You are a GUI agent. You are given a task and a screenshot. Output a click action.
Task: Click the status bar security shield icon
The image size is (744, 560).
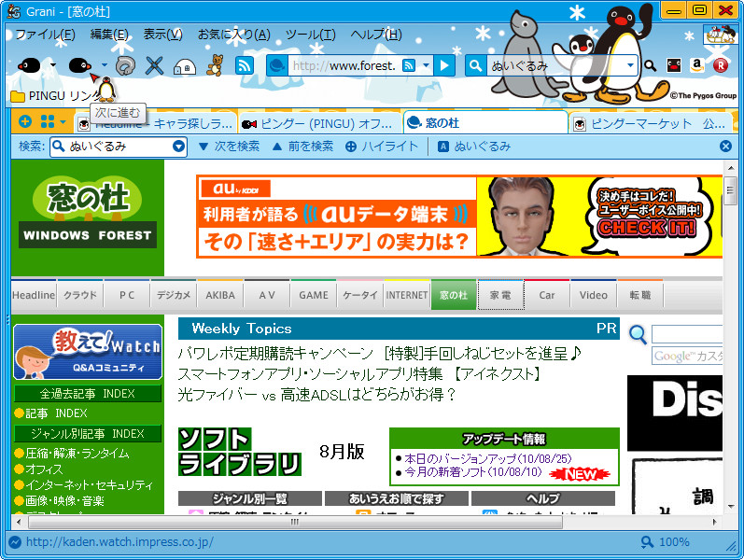(x=15, y=542)
